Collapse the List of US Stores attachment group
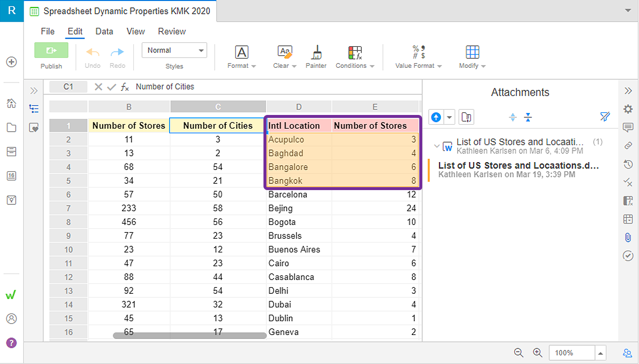This screenshot has height=364, width=639. 437,146
